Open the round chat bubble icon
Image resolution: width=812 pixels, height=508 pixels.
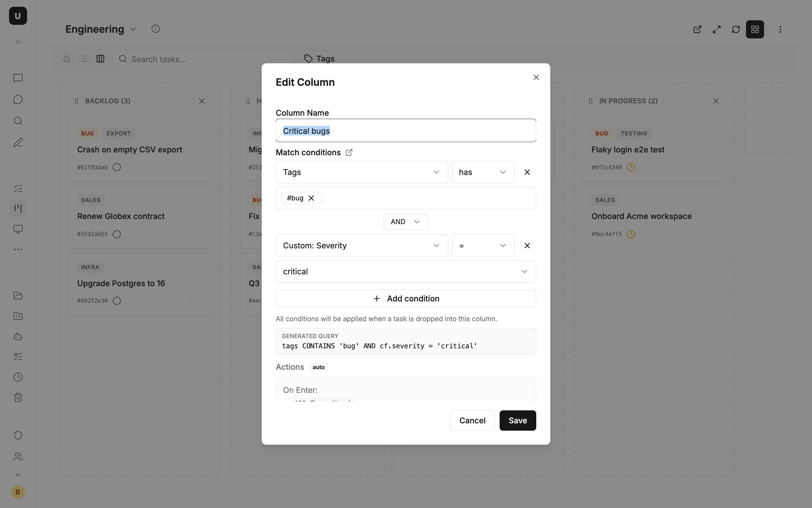[18, 99]
